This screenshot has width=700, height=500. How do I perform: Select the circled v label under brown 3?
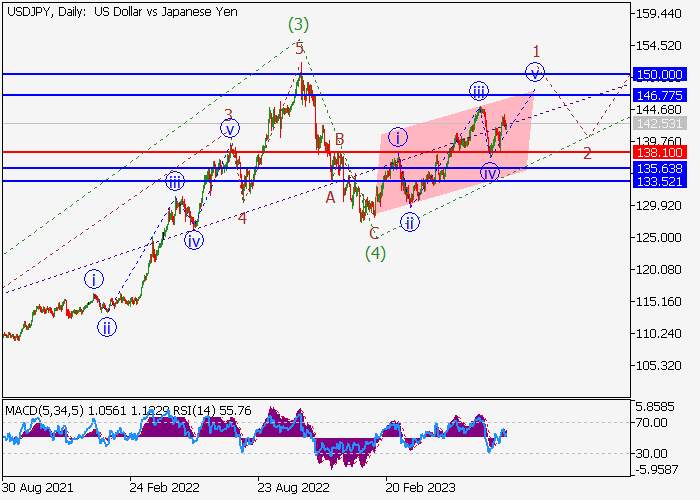[230, 129]
